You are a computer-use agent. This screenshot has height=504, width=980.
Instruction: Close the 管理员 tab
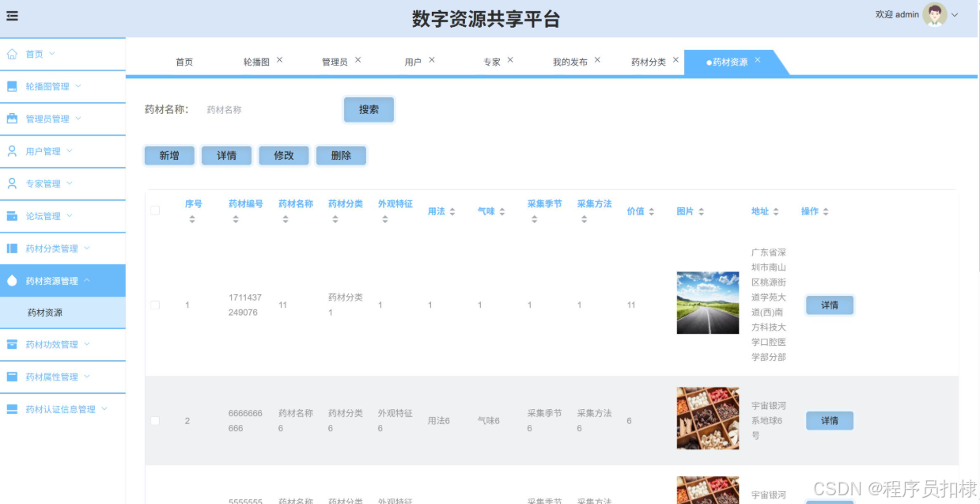358,60
